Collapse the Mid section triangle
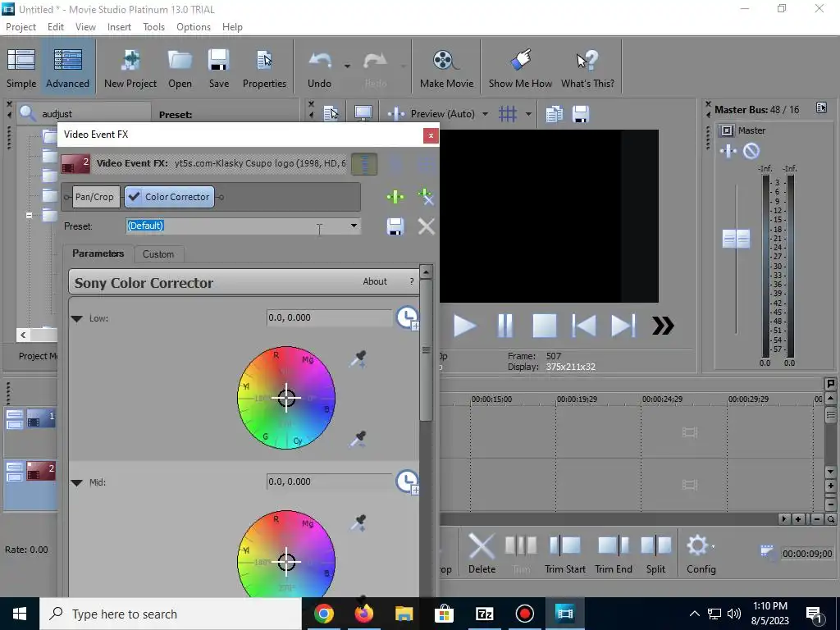The image size is (840, 630). [x=76, y=482]
